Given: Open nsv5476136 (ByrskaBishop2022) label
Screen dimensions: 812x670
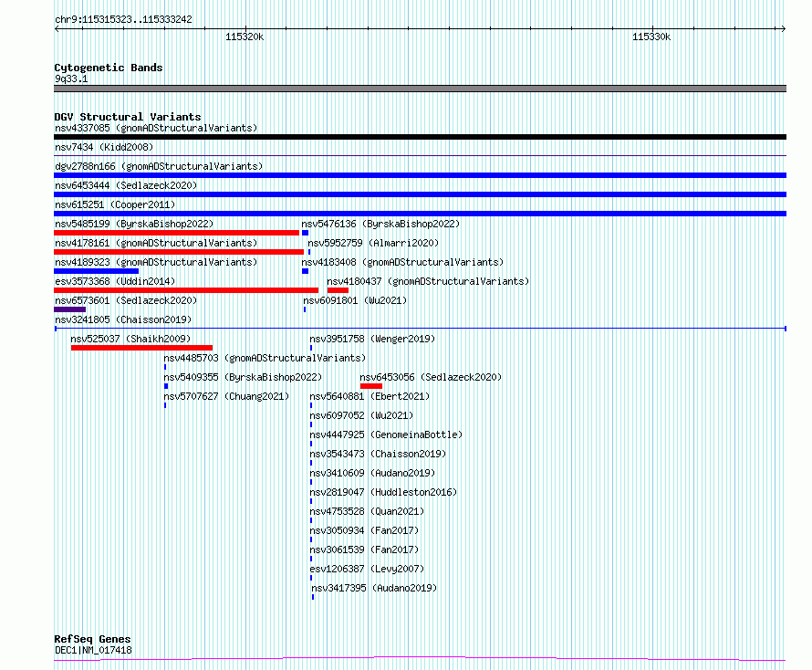Looking at the screenshot, I should tap(380, 224).
